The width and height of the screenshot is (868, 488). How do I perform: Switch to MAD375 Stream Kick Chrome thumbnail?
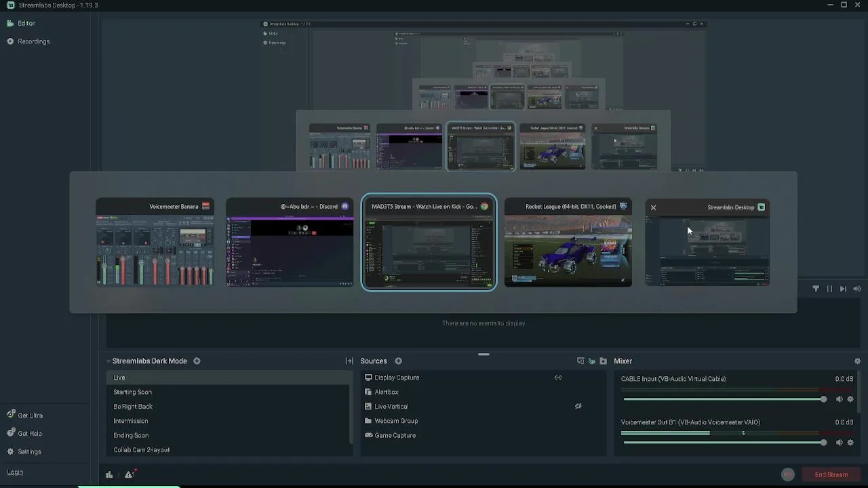click(x=429, y=243)
